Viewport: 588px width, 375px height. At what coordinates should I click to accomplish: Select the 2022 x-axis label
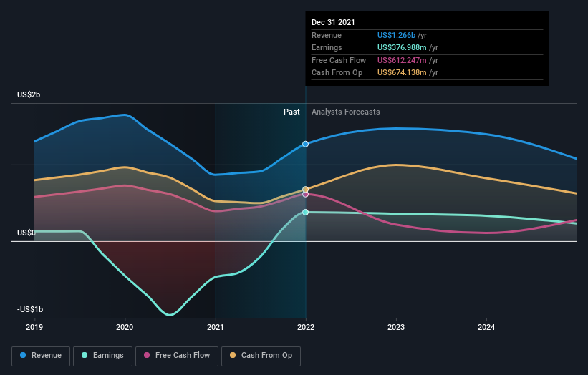[x=306, y=327]
